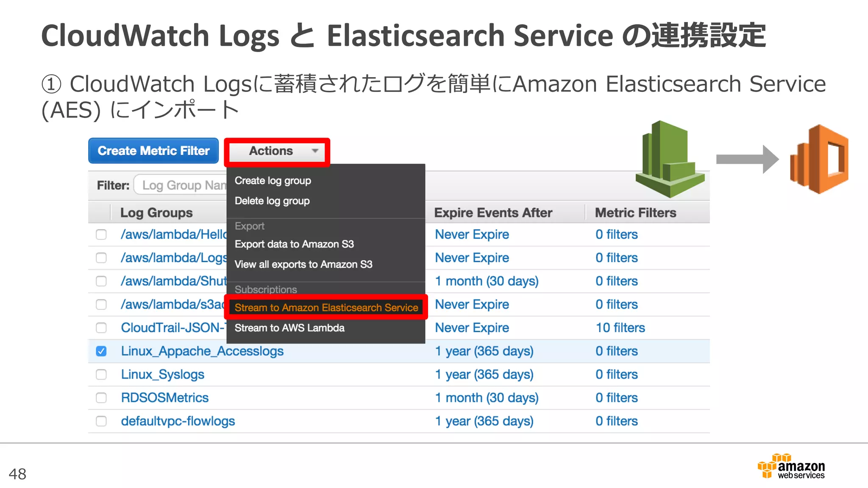Click the Metric Filters column header

click(x=636, y=213)
